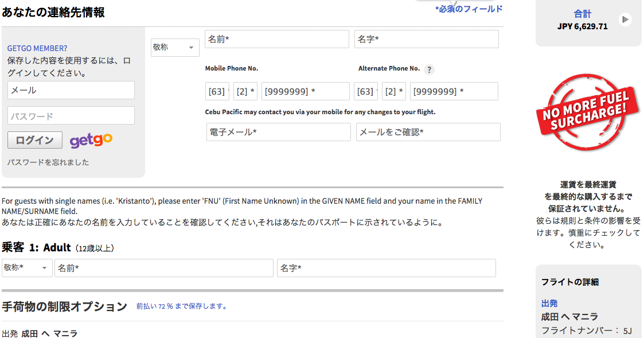The image size is (644, 338).
Task: Click the 合計 total label
Action: point(583,14)
